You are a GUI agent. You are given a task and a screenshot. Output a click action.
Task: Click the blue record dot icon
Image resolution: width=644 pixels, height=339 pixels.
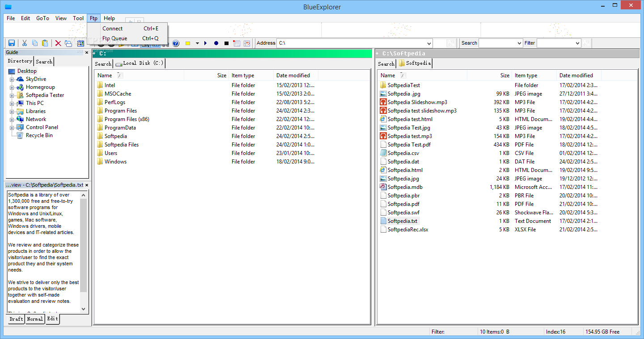(216, 43)
